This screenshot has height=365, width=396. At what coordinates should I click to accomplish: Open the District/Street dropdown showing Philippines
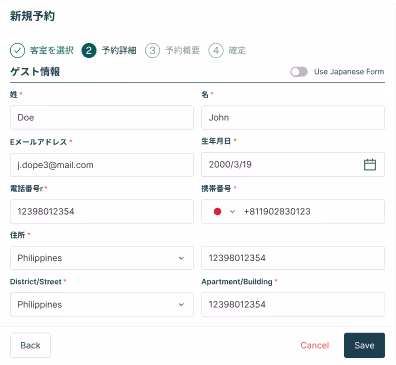102,304
